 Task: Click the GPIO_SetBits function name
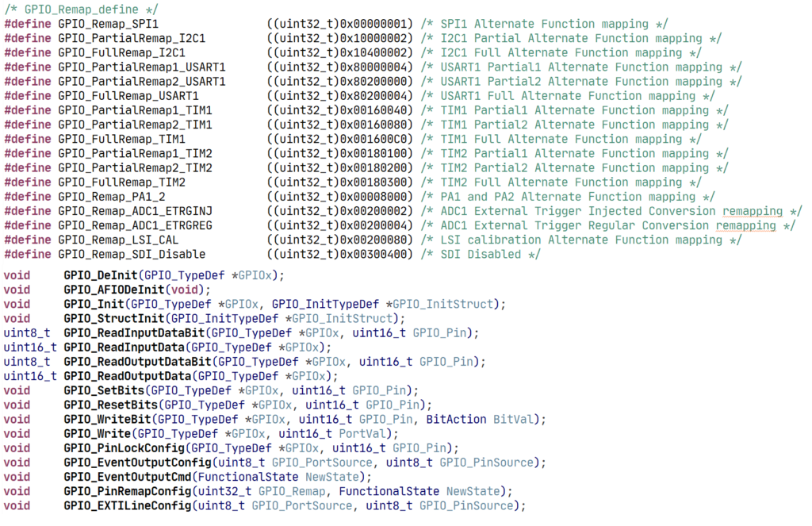[104, 391]
